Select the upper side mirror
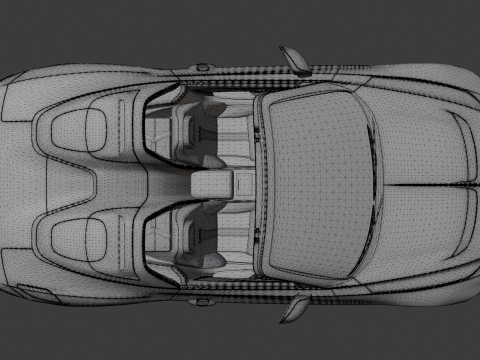 tap(295, 61)
